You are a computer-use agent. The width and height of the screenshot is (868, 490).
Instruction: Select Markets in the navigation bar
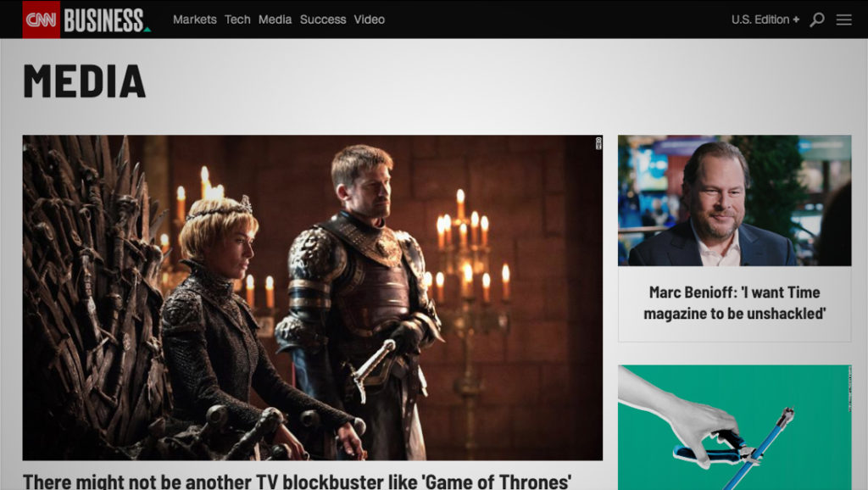[194, 19]
